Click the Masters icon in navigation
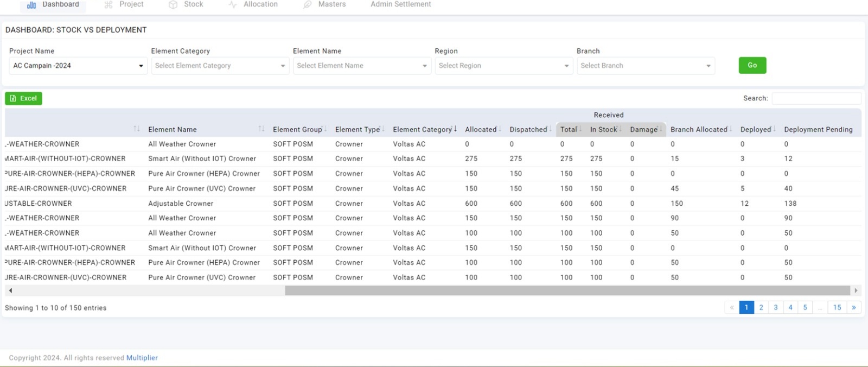This screenshot has width=868, height=367. pyautogui.click(x=308, y=5)
